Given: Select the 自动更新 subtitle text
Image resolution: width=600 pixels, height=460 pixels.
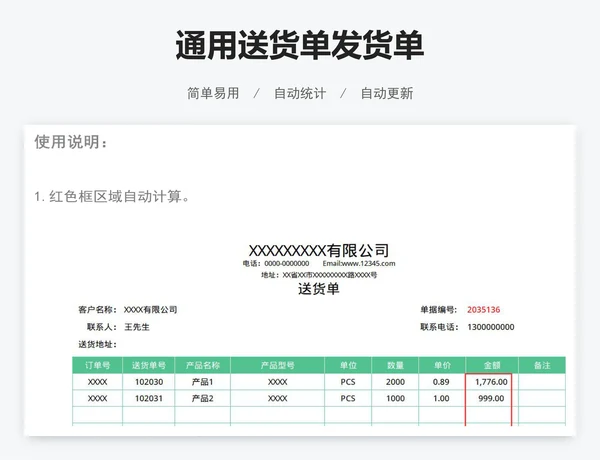Looking at the screenshot, I should tap(387, 93).
